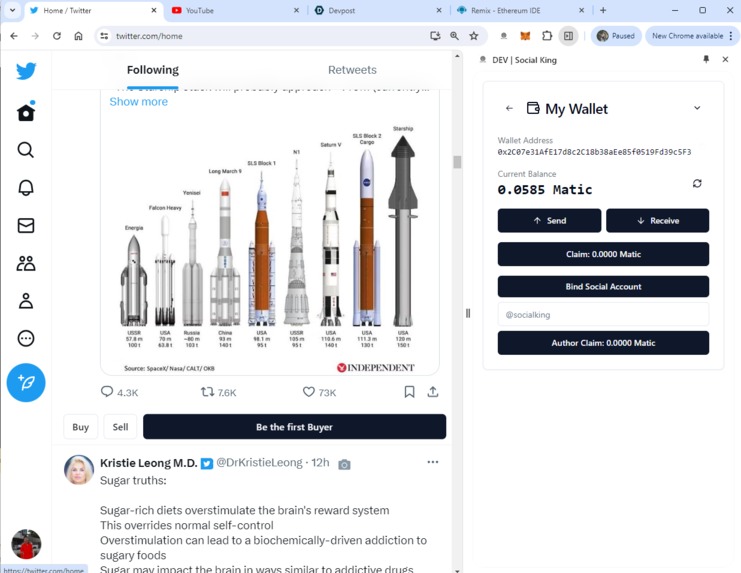Viewport: 741px width, 573px height.
Task: Open MetaMask fox extension
Action: [525, 36]
